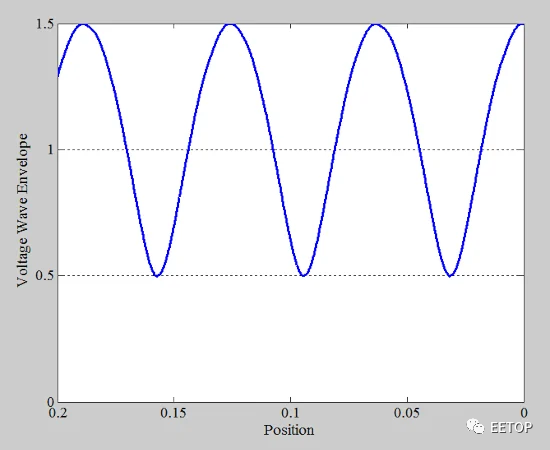Click the Position x-axis label
The image size is (550, 450).
(289, 430)
